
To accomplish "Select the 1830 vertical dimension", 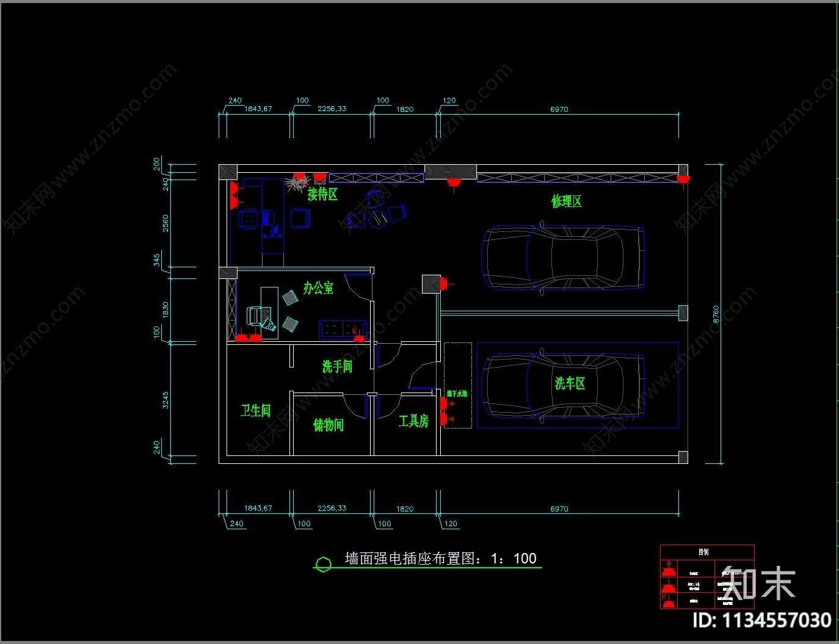I will click(165, 310).
